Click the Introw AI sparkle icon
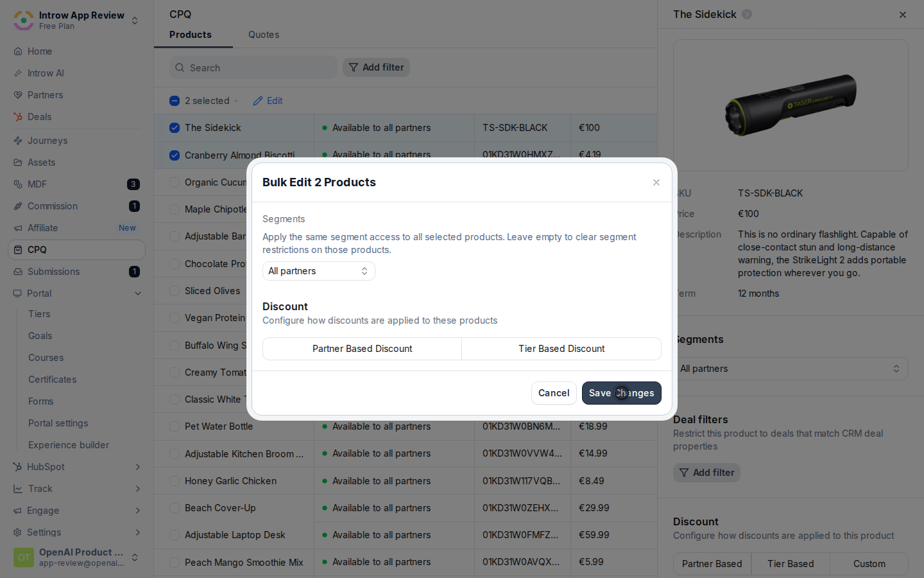 point(18,73)
